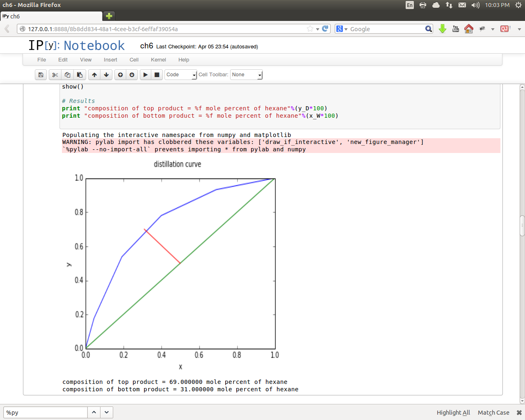Open the cell type dropdown showing Code
Screen dimensions: 525x420
click(x=181, y=75)
